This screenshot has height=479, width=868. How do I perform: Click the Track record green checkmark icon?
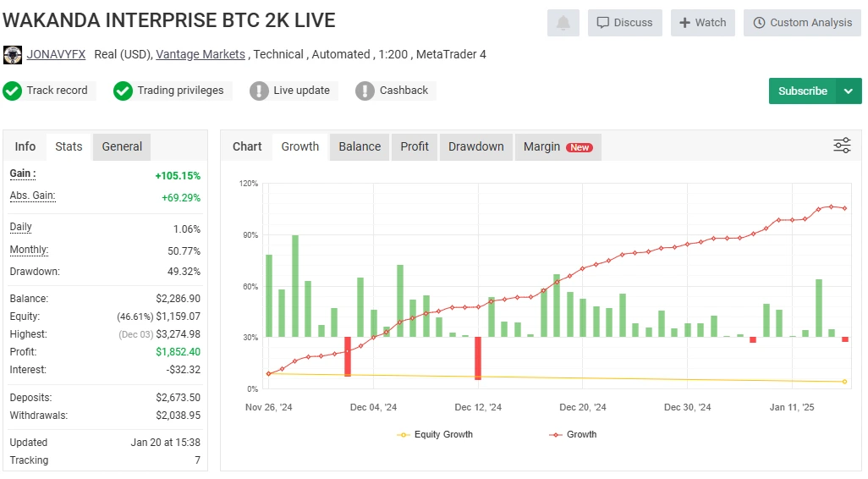(x=12, y=91)
